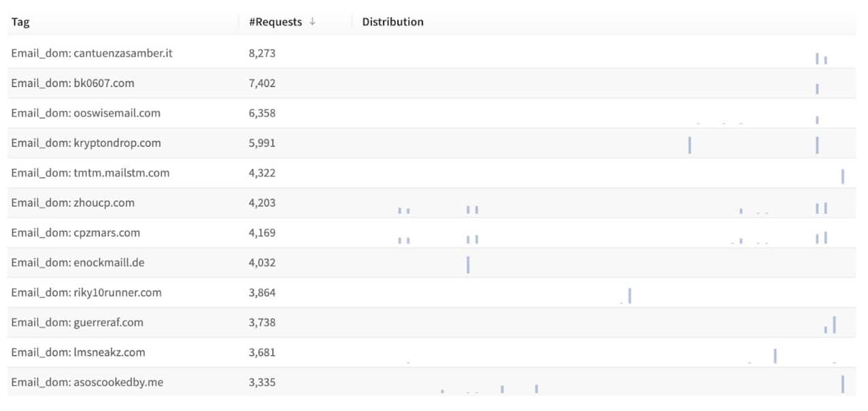Image resolution: width=868 pixels, height=411 pixels.
Task: Open the Email_dom: enockmaill.de row
Action: (x=78, y=263)
